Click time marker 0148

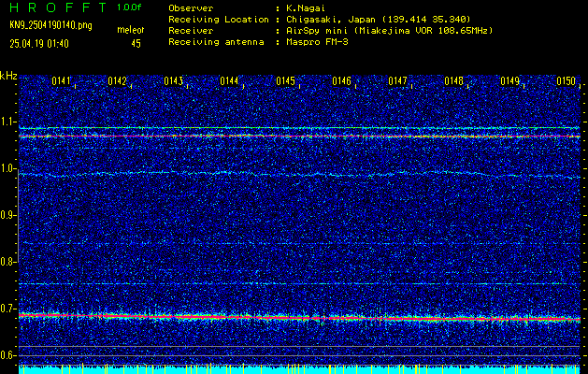[x=453, y=80]
